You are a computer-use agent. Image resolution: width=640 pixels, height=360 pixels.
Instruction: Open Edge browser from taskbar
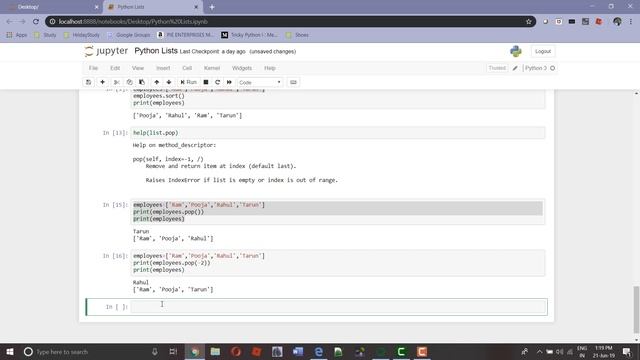click(319, 351)
